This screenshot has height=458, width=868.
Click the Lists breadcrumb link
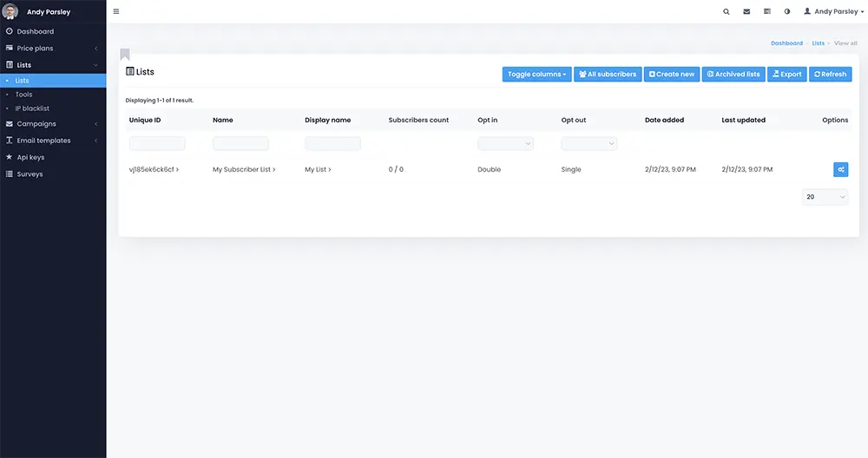pos(819,43)
